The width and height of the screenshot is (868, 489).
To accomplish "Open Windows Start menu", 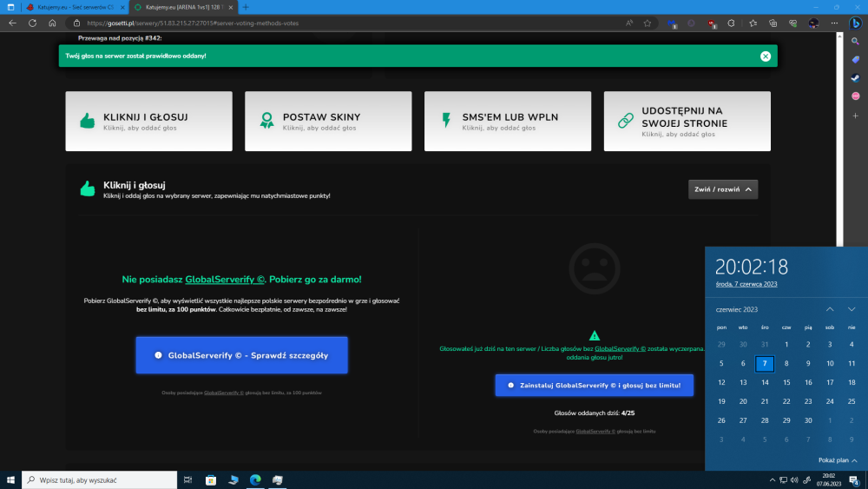I will pos(10,480).
